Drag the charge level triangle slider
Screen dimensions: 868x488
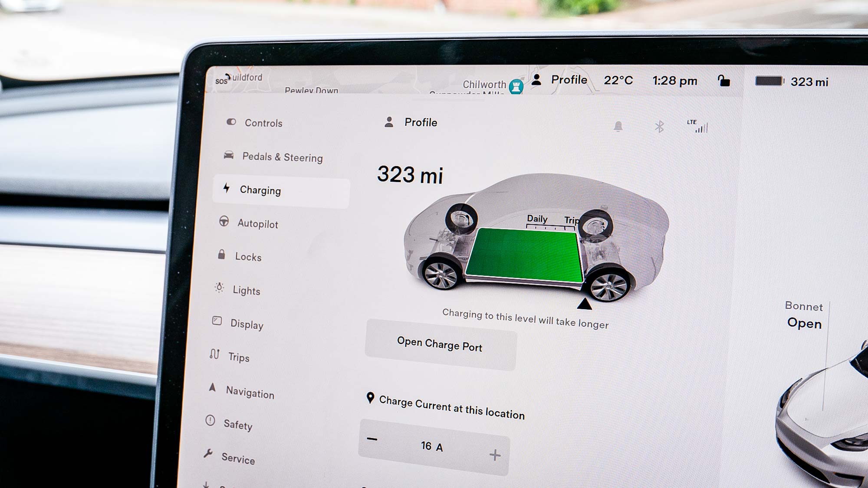[576, 303]
